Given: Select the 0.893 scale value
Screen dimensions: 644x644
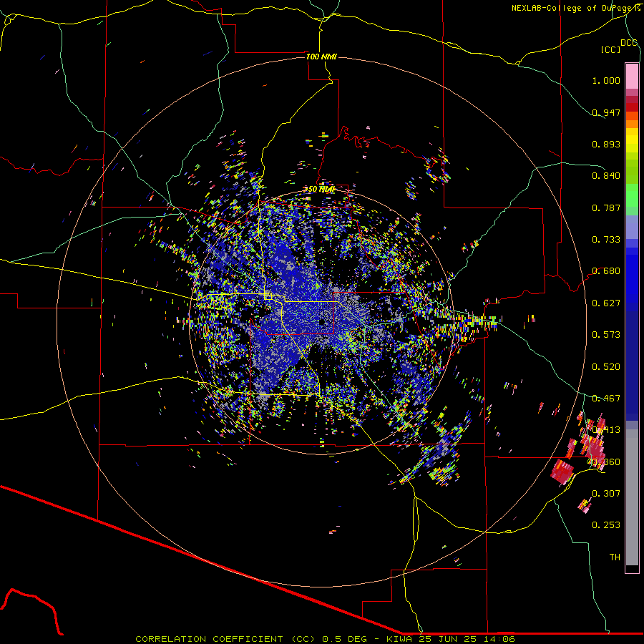Looking at the screenshot, I should coord(606,144).
